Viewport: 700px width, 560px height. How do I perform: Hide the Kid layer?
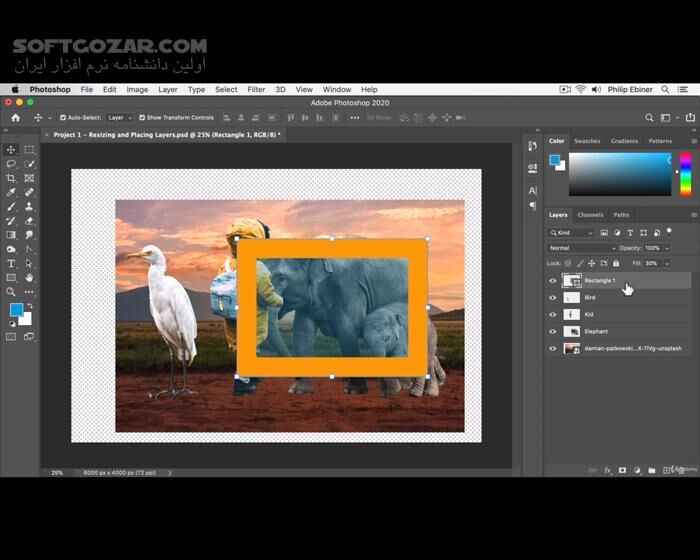point(553,315)
